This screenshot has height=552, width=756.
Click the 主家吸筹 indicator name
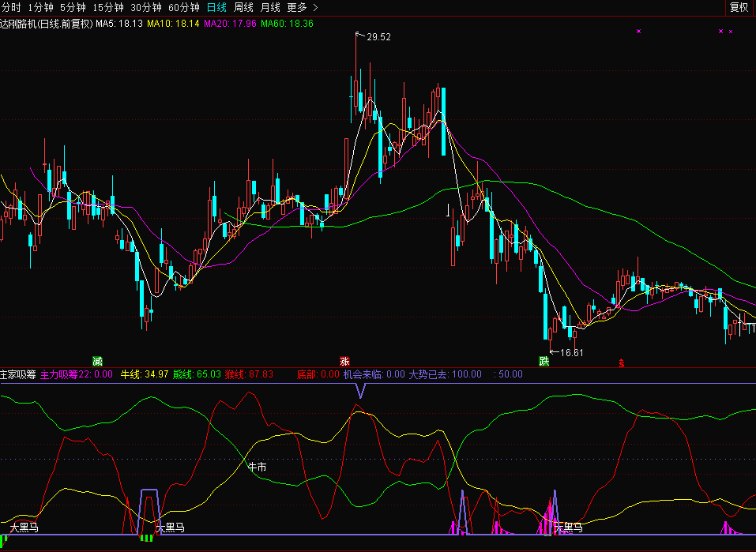[18, 374]
